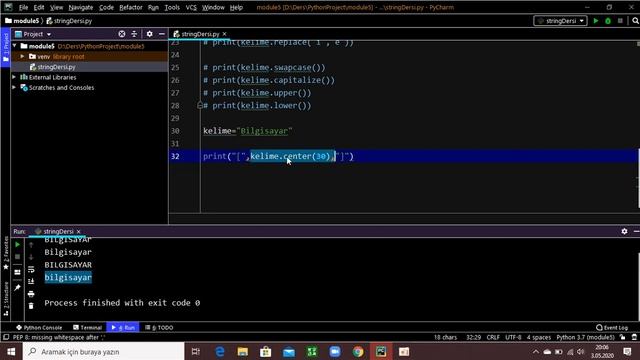This screenshot has height=360, width=640.
Task: Click Python 3.7 interpreter widget
Action: (x=585, y=337)
